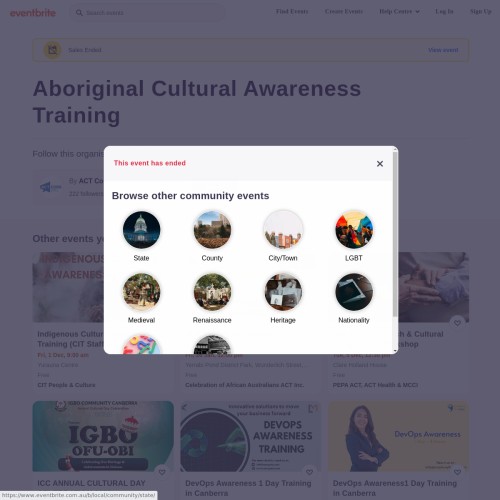
Task: Heart the Cultural workshop event card
Action: click(457, 323)
